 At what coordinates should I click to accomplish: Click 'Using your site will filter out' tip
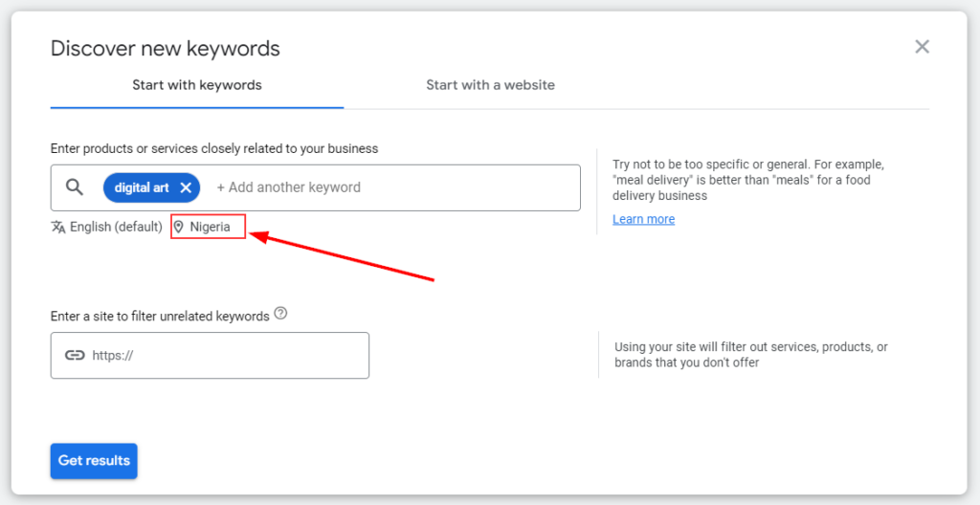[750, 355]
